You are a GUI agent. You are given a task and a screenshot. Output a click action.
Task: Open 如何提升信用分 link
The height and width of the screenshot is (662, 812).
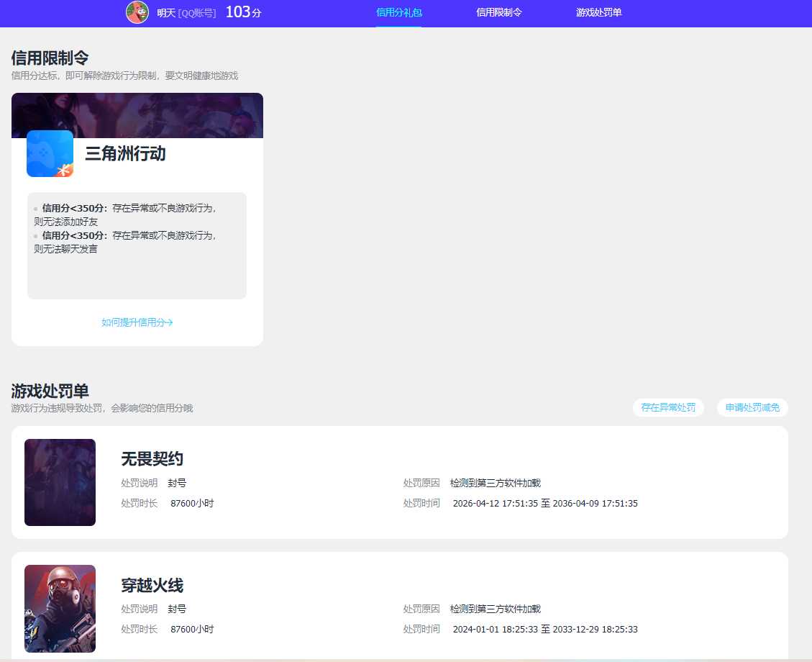click(x=137, y=322)
